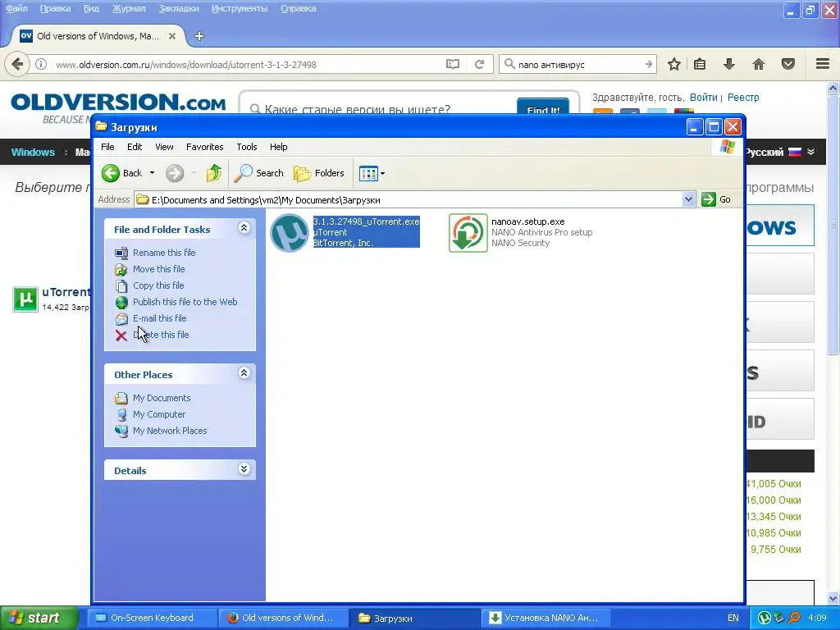Click the EN language indicator in taskbar
840x630 pixels.
[x=733, y=618]
